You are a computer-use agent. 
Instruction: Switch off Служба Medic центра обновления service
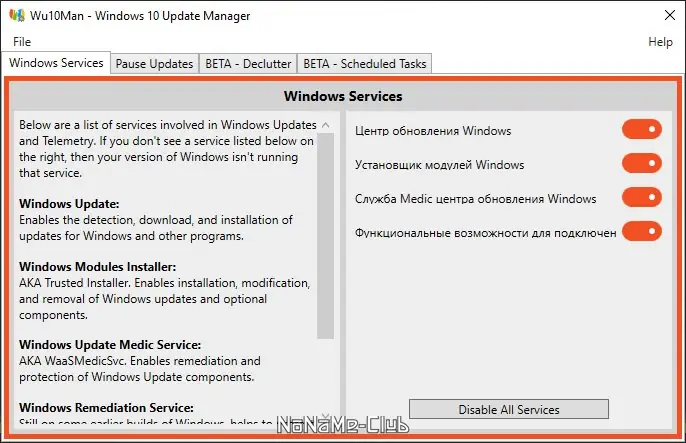[642, 198]
